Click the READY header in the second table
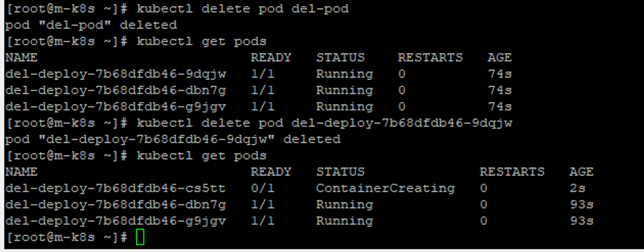This screenshot has width=644, height=252. 271,172
